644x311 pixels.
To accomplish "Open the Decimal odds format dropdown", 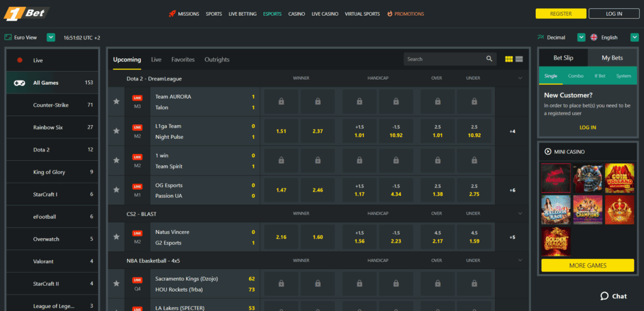I will (x=581, y=37).
